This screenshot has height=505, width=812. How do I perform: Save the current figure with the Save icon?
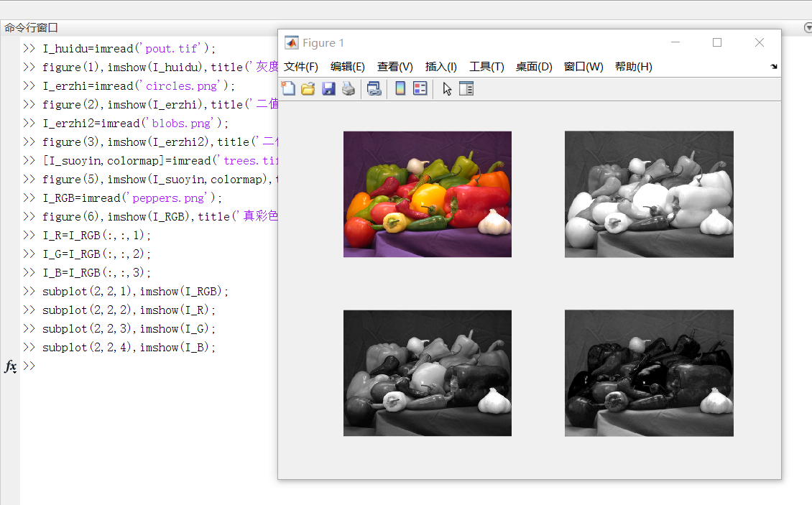pos(328,88)
